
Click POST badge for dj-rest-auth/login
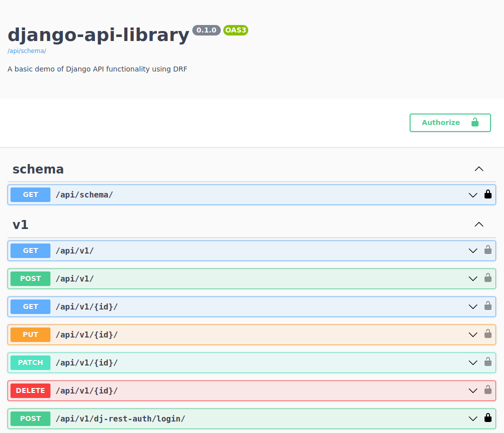point(30,418)
